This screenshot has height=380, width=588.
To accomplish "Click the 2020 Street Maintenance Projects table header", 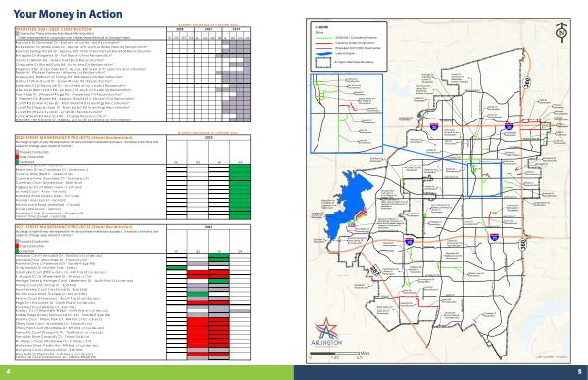I will [x=74, y=137].
